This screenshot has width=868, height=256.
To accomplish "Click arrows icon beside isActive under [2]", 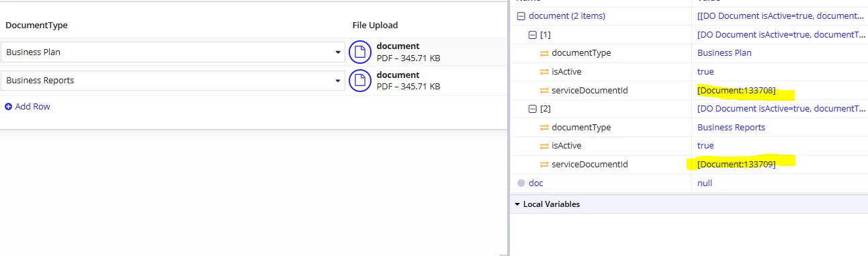I will pos(544,146).
